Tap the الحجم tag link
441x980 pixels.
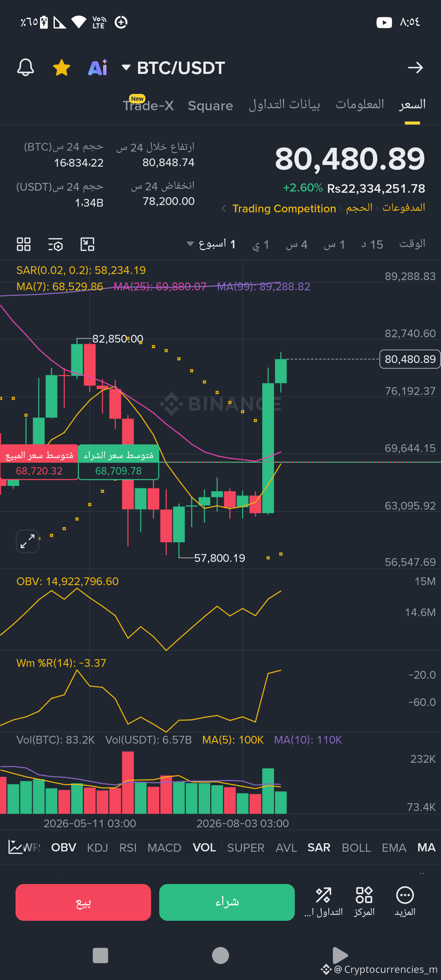[x=359, y=208]
